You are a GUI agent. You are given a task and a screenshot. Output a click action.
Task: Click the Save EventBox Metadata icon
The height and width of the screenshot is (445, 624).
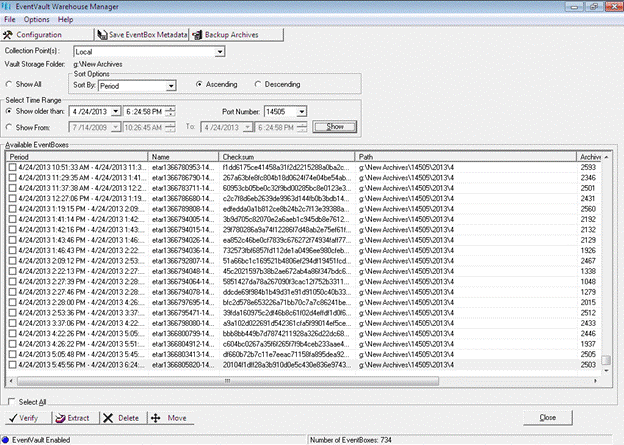[x=102, y=35]
